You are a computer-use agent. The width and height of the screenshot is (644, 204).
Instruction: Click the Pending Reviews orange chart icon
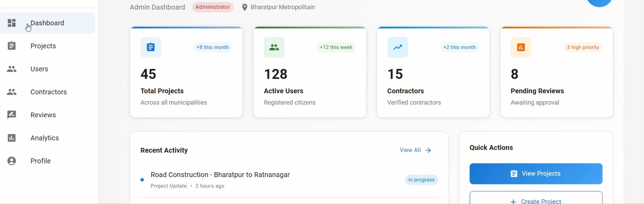[521, 47]
